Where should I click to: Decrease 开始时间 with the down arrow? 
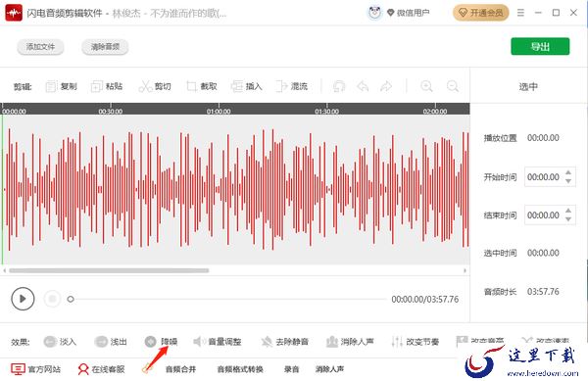pyautogui.click(x=568, y=181)
